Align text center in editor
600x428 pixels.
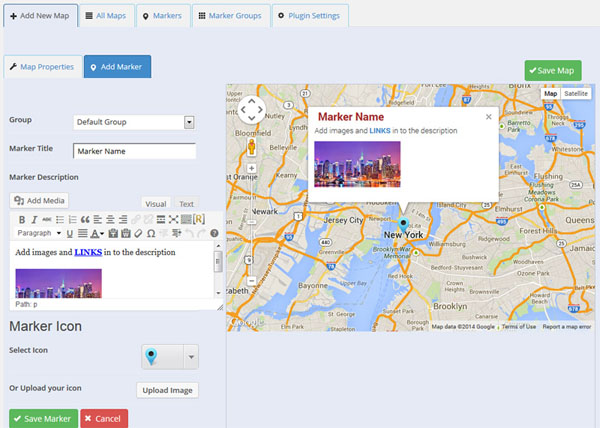(x=110, y=220)
